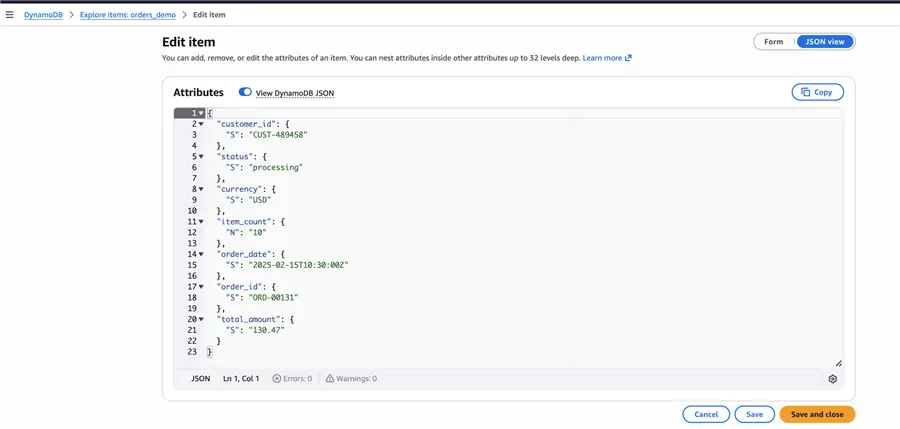
Task: Collapse the customer_id block fold arrow
Action: [x=201, y=124]
